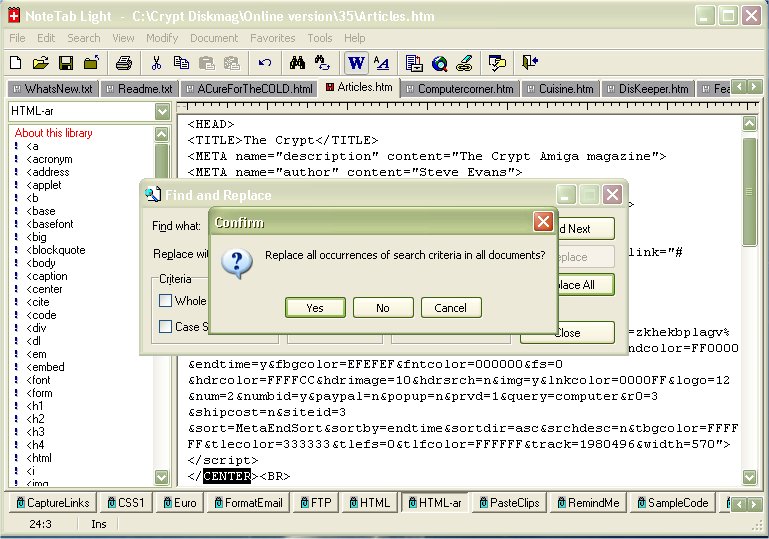This screenshot has height=539, width=769.
Task: Click the chain link icon in toolbar
Action: [464, 63]
